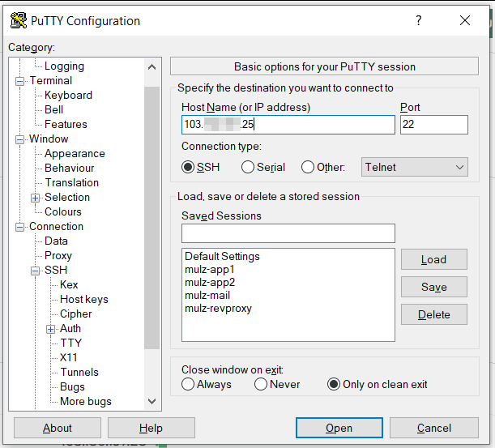Viewport: 495px width, 448px height.
Task: Click the title bar help question mark
Action: click(419, 21)
